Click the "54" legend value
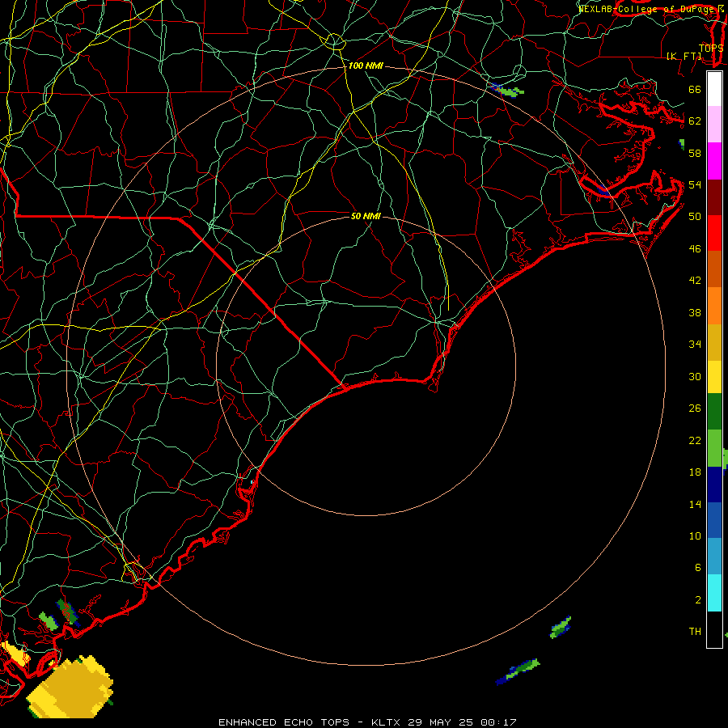728x728 pixels. tap(695, 184)
